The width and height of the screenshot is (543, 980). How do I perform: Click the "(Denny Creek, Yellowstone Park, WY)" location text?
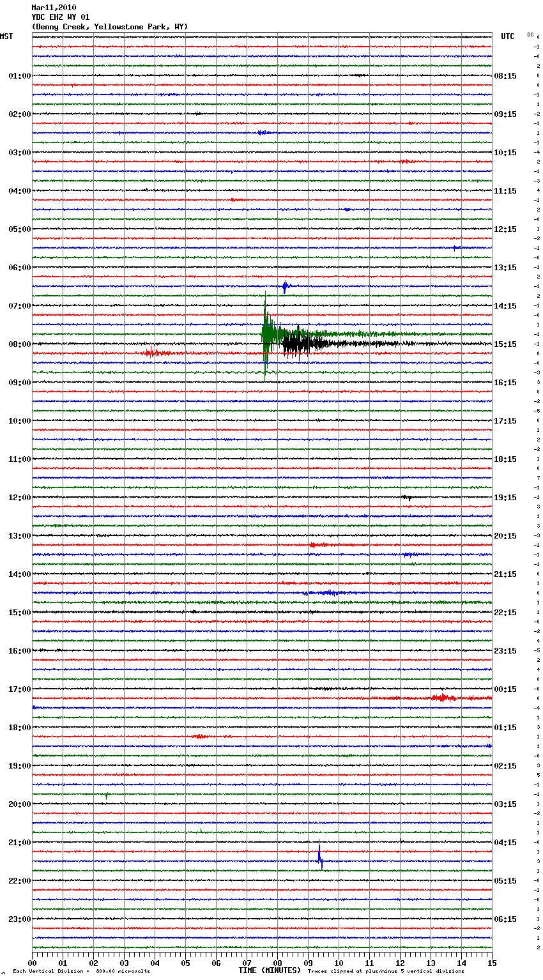coord(110,27)
